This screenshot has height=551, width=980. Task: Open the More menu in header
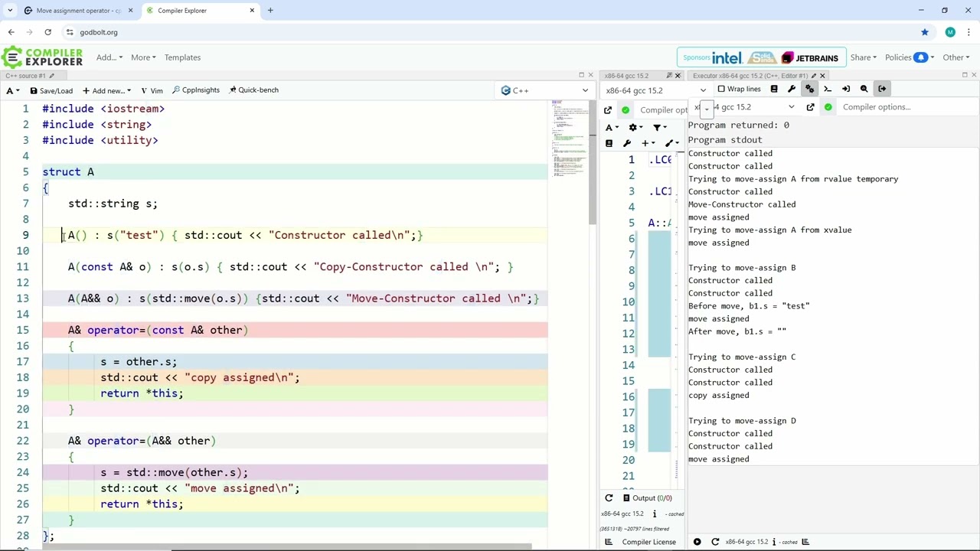[x=143, y=57]
